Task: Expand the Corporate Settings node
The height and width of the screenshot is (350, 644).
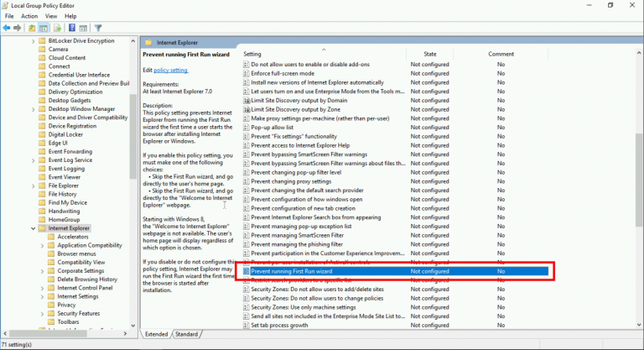Action: click(42, 271)
